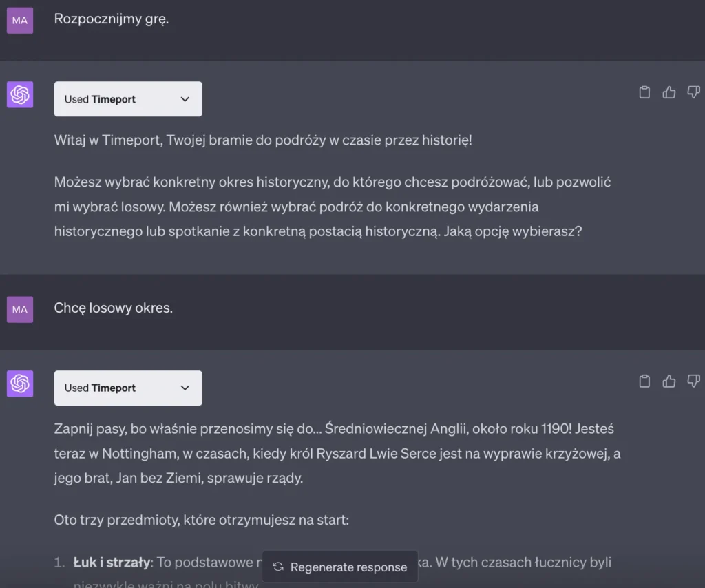This screenshot has height=588, width=705.
Task: Copy the first Timeport welcome response
Action: pyautogui.click(x=644, y=92)
